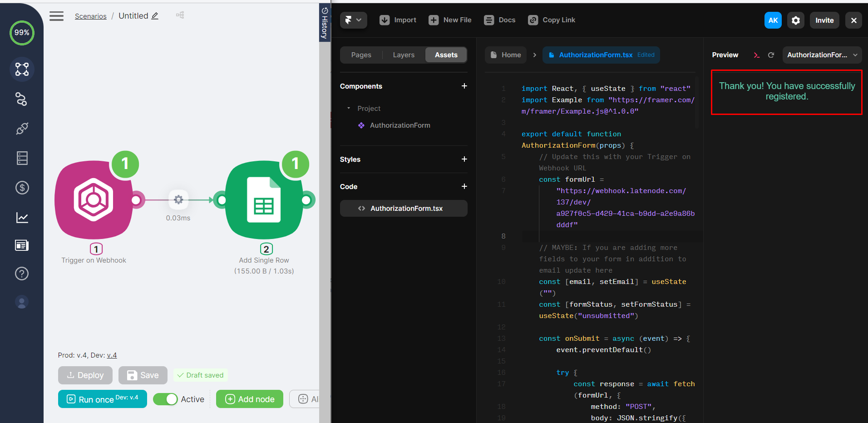
Task: Switch to the Layers tab
Action: [x=403, y=55]
